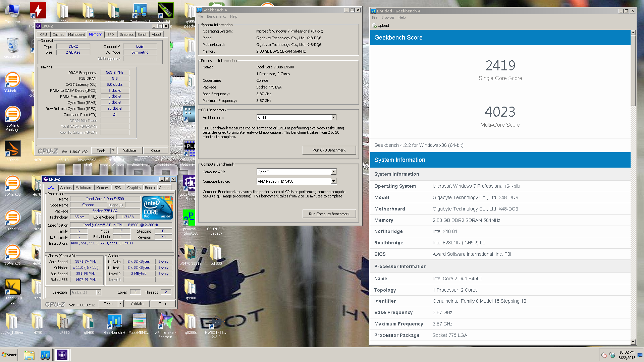Screen dimensions: 644x362
Task: Open the Socket #1 Selection dropdown
Action: pyautogui.click(x=98, y=293)
